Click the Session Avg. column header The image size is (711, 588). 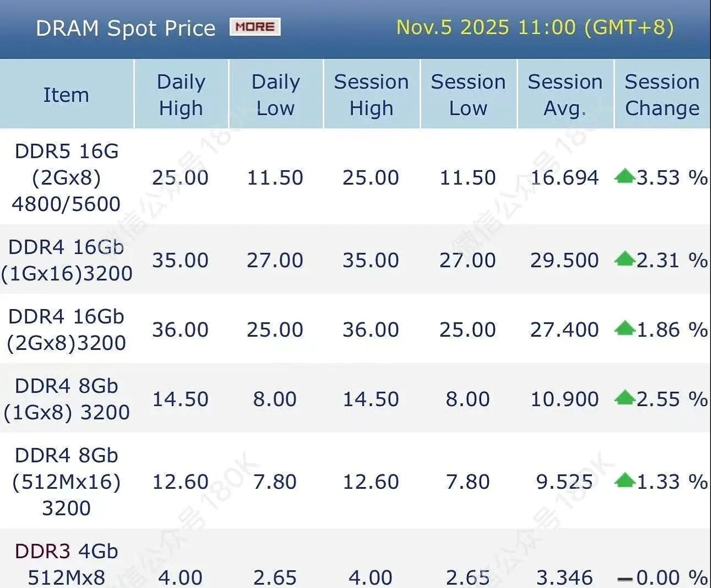pyautogui.click(x=565, y=95)
